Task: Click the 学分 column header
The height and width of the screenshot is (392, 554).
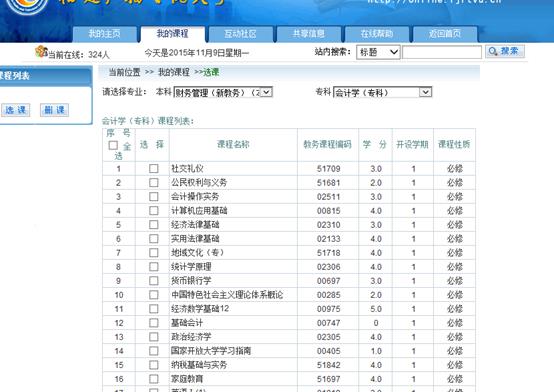Action: pos(375,144)
